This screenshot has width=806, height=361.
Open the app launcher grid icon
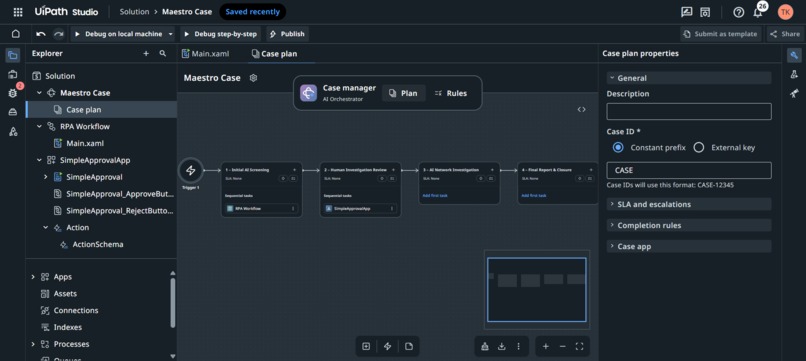[18, 12]
